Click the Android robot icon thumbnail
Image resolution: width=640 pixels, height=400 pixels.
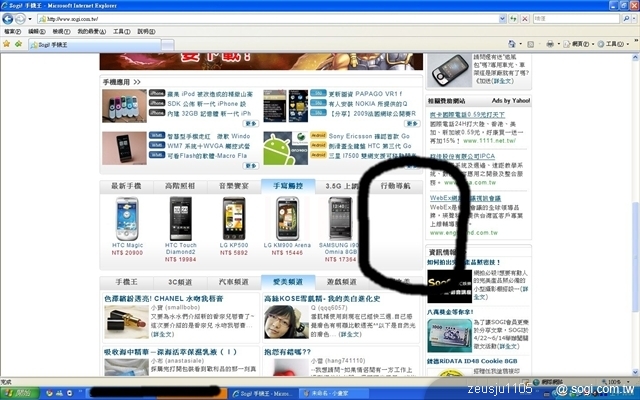[x=275, y=149]
